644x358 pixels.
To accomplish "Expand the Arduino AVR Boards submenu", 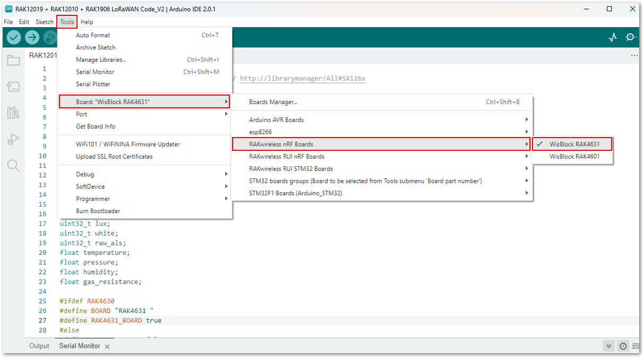I will click(382, 120).
